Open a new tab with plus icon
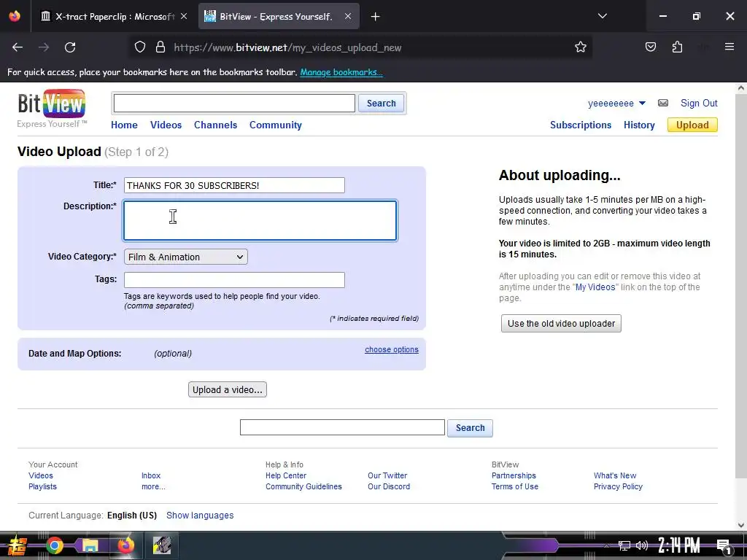The image size is (747, 560). pyautogui.click(x=376, y=17)
